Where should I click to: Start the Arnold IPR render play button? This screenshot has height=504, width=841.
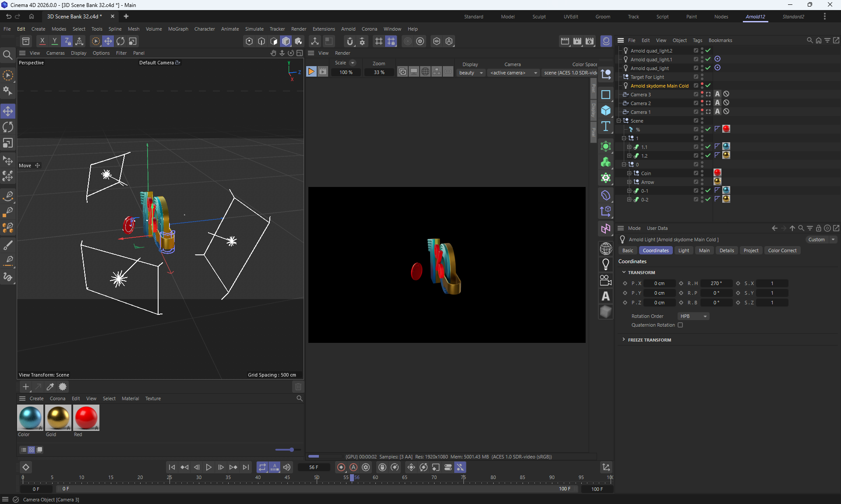[311, 72]
